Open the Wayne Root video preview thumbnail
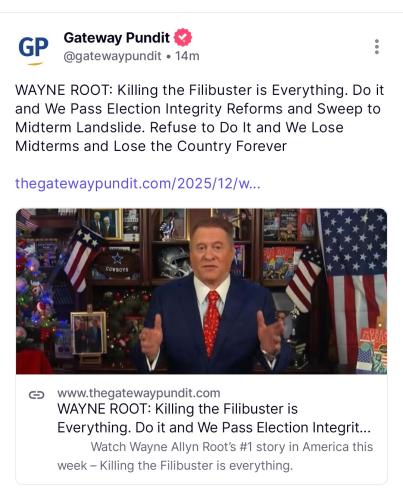 pos(201,291)
